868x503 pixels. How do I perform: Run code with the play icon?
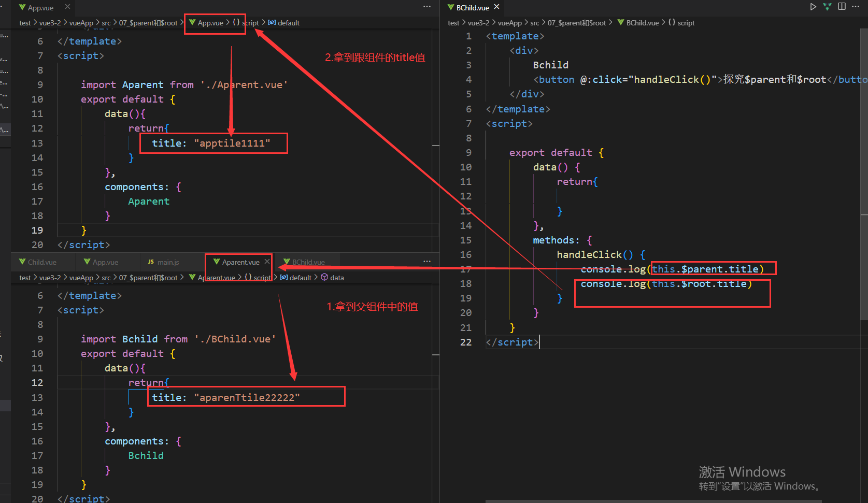coord(813,7)
